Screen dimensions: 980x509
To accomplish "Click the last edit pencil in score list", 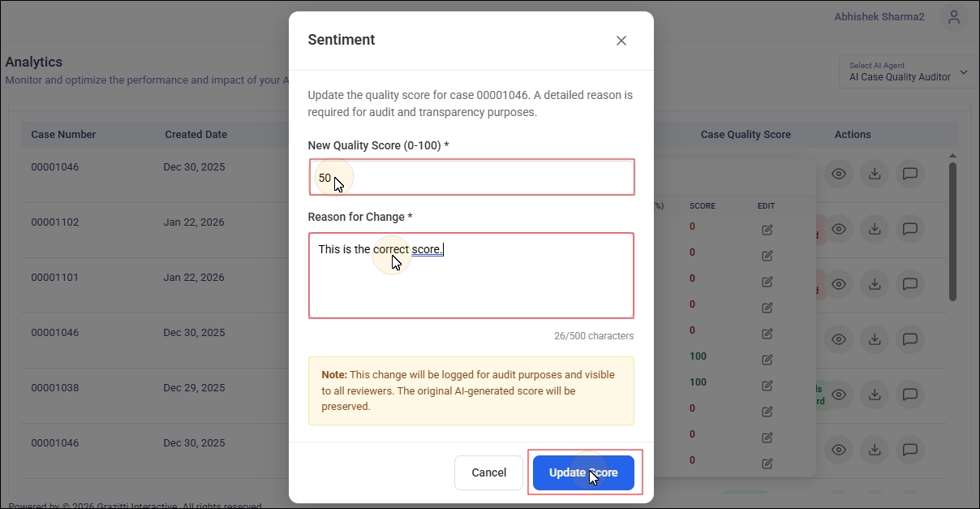I will (767, 464).
